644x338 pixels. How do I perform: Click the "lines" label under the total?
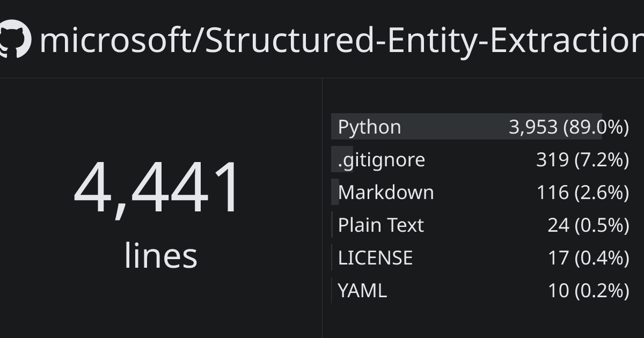(x=160, y=255)
